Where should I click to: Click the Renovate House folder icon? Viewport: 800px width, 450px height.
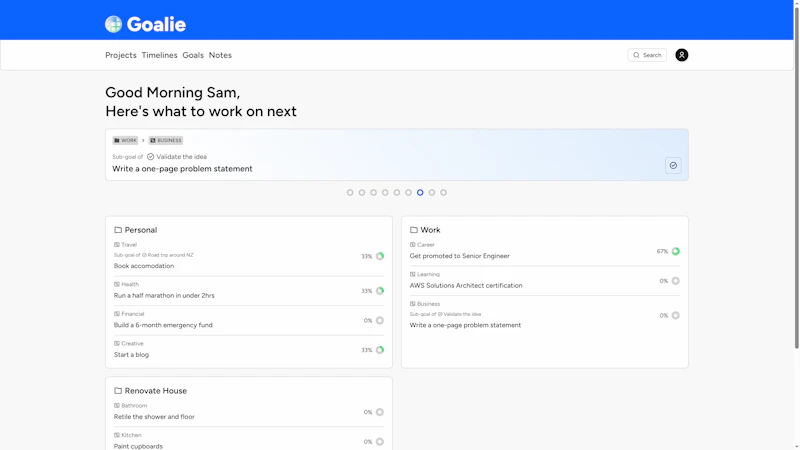click(118, 391)
